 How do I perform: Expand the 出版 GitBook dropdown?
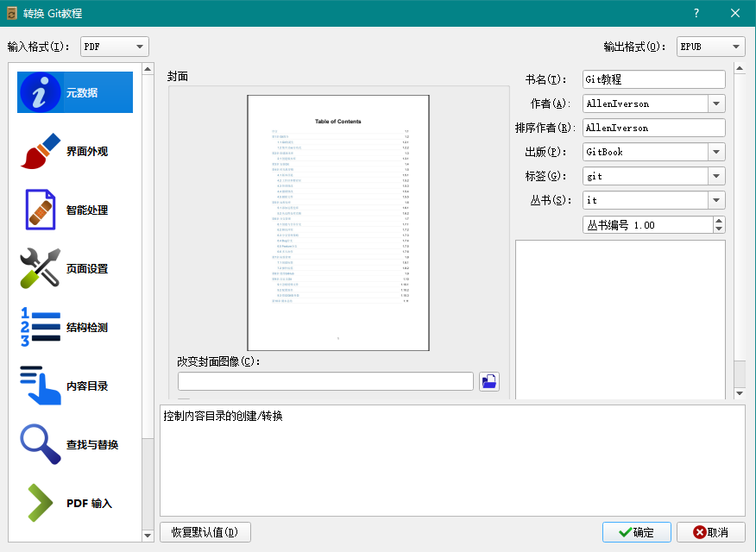point(716,152)
